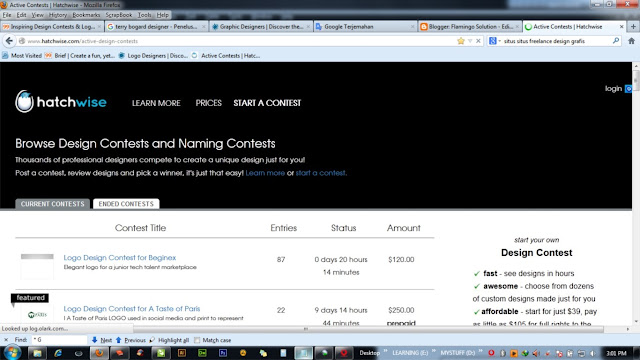Open Logo Design Contest for A Taste of Paris
The width and height of the screenshot is (640, 360).
131,309
